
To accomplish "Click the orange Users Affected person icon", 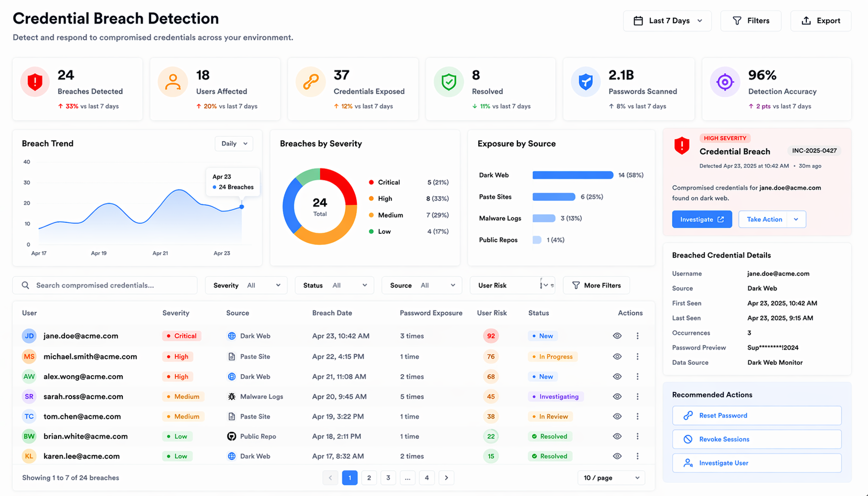I will [x=173, y=82].
